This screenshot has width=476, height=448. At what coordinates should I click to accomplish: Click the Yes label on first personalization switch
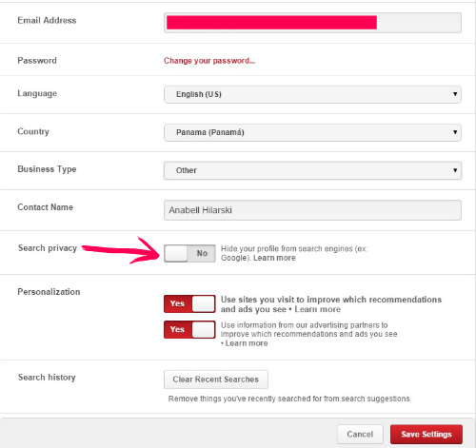tap(177, 303)
